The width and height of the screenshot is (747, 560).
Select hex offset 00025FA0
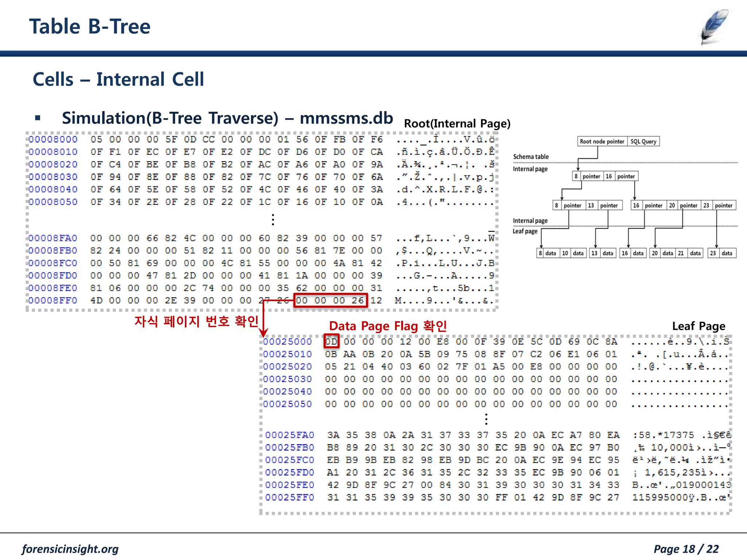290,435
